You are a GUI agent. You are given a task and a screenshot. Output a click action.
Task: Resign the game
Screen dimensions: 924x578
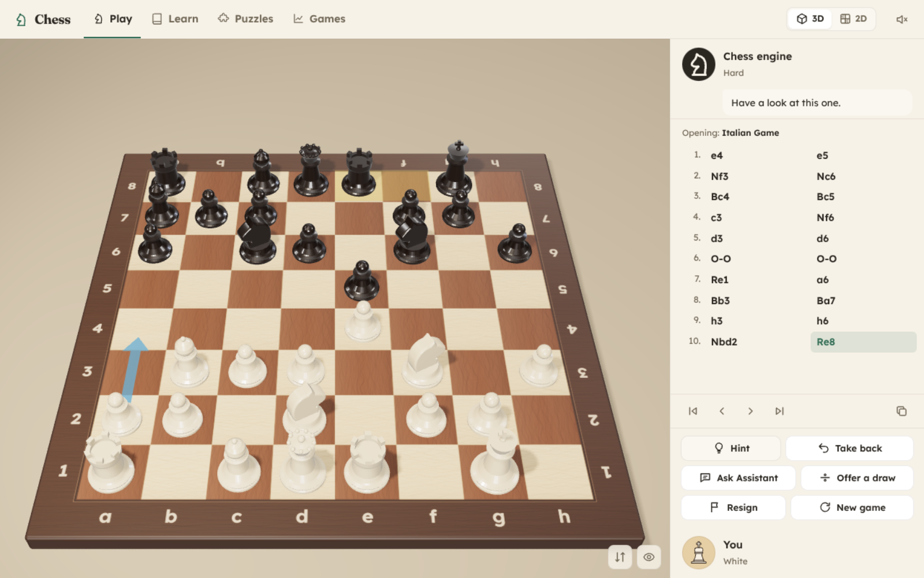733,507
